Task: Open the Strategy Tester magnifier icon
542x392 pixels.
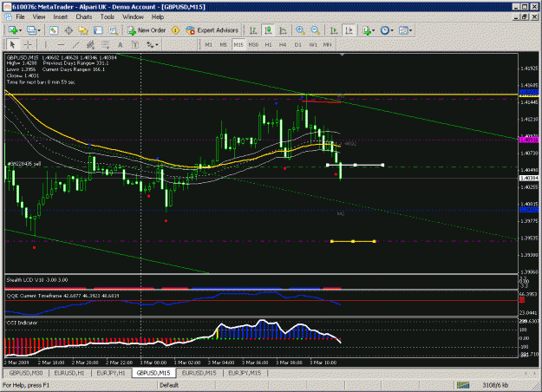Action: click(114, 30)
